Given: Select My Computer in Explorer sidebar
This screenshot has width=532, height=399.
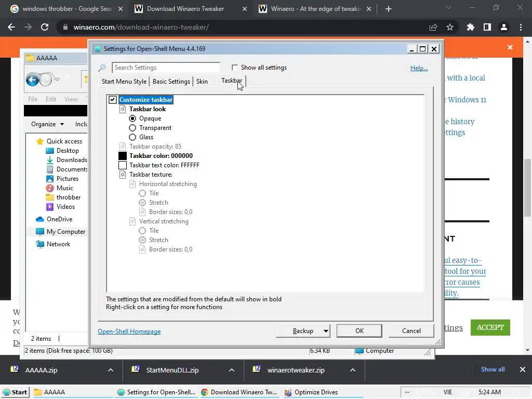Looking at the screenshot, I should point(60,232).
